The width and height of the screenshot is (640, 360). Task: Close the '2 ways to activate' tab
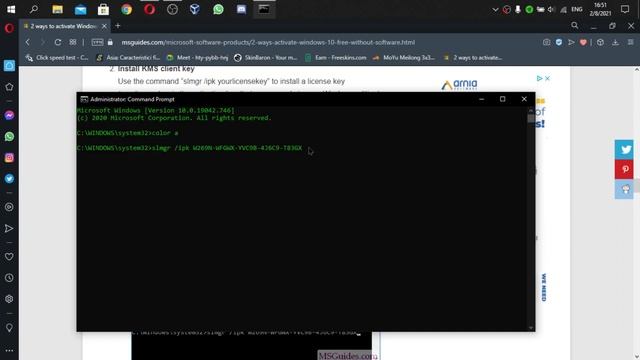104,26
